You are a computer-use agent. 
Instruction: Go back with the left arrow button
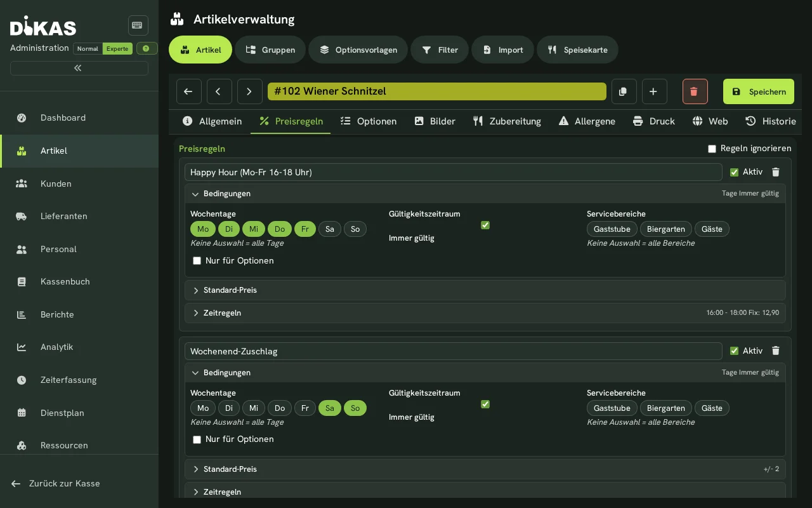tap(189, 91)
